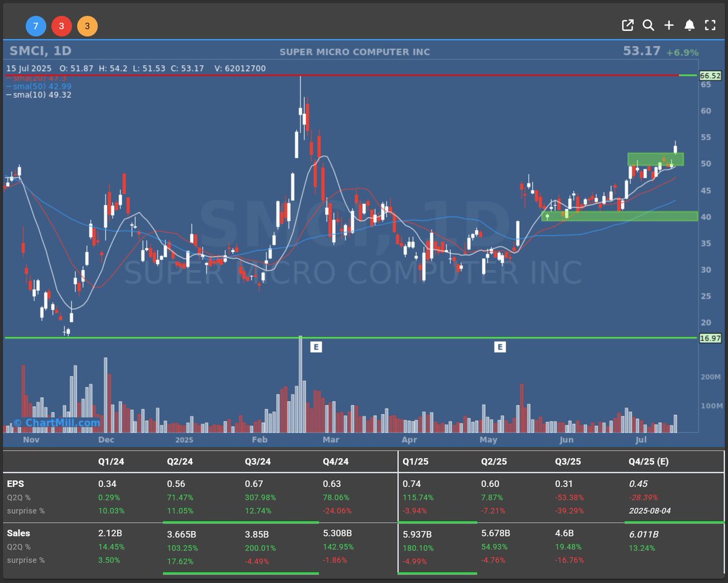The width and height of the screenshot is (728, 583).
Task: Click the Q3/25 column header
Action: (568, 462)
